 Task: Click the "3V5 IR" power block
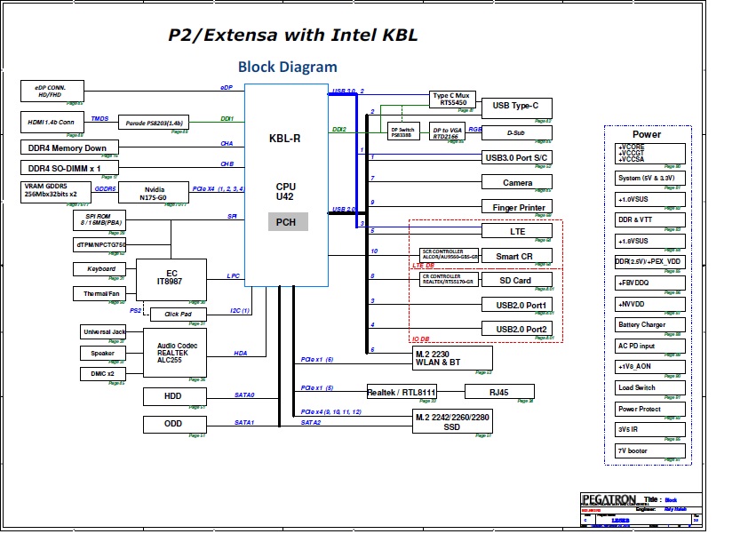[x=650, y=430]
